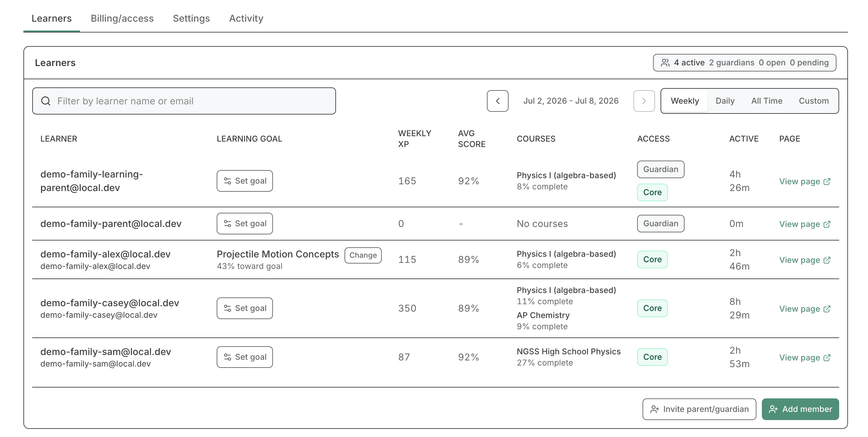The width and height of the screenshot is (868, 437).
Task: Click external-link icon in the learning-parent row
Action: point(827,182)
